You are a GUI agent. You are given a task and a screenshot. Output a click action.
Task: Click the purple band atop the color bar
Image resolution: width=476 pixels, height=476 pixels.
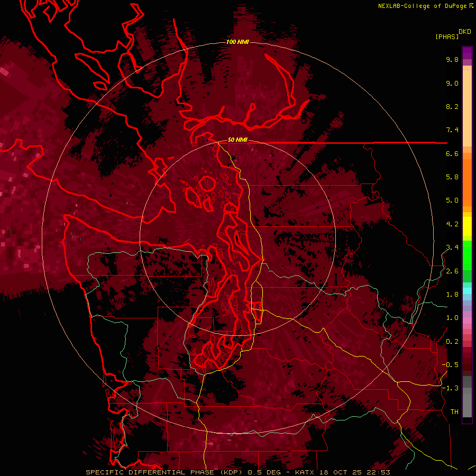[467, 53]
